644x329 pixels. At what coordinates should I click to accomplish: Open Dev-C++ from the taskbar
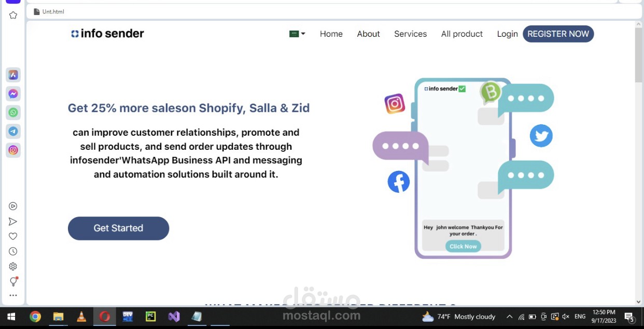point(128,317)
